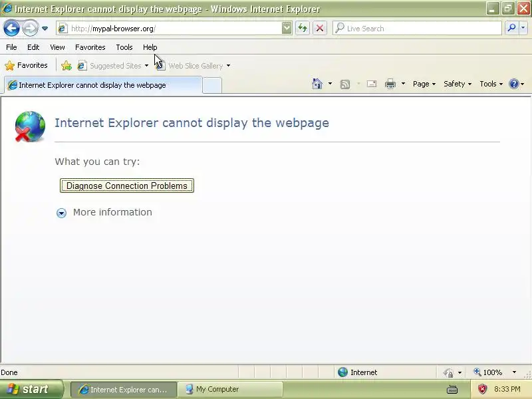Click the Protected Mode status icon
The image size is (532, 399).
click(448, 372)
